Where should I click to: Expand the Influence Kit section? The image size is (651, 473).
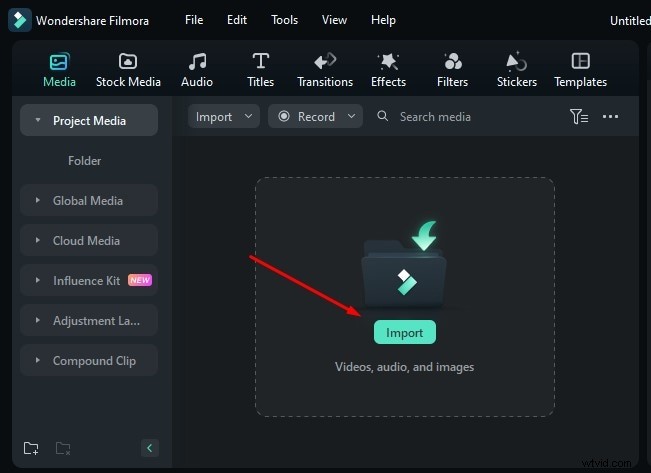[x=88, y=280]
